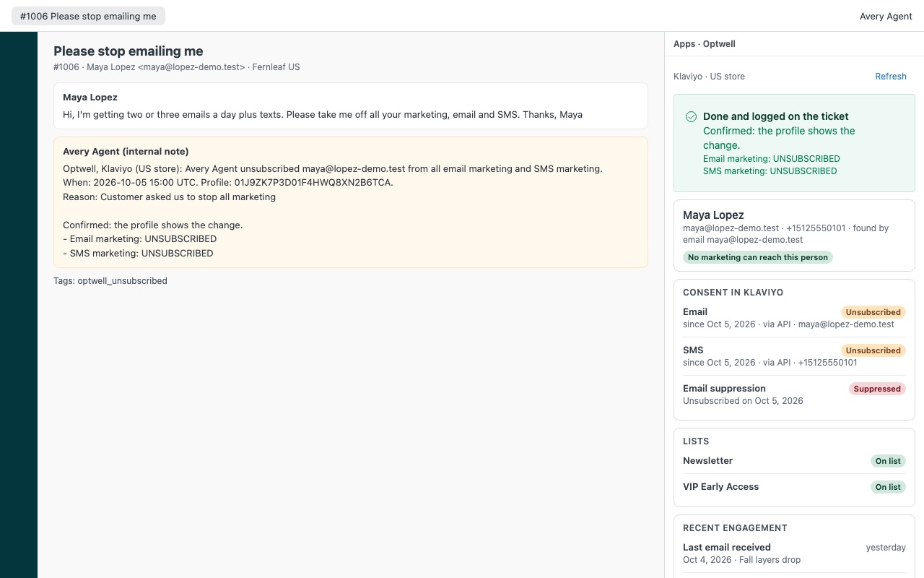The width and height of the screenshot is (924, 578).
Task: Click the CONSENT IN KLAVIYO section header
Action: click(x=733, y=293)
